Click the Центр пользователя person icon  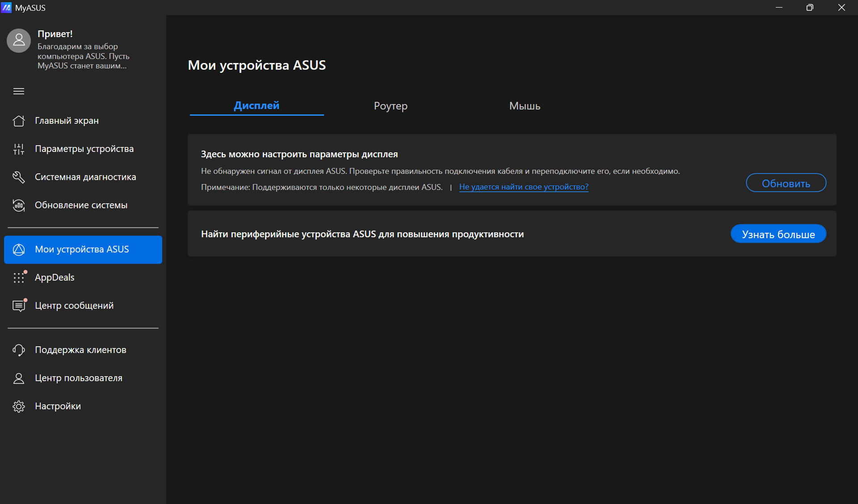[x=19, y=378]
